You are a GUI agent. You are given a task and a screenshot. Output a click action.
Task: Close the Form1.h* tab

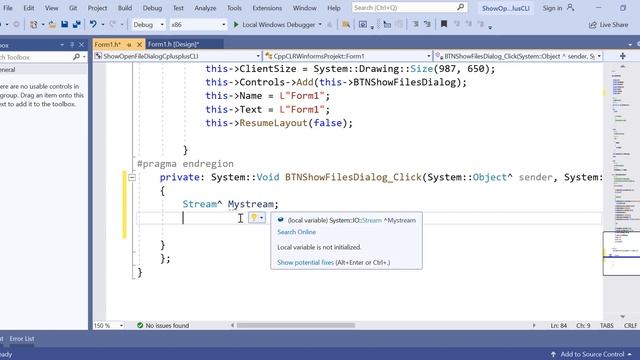pos(139,44)
